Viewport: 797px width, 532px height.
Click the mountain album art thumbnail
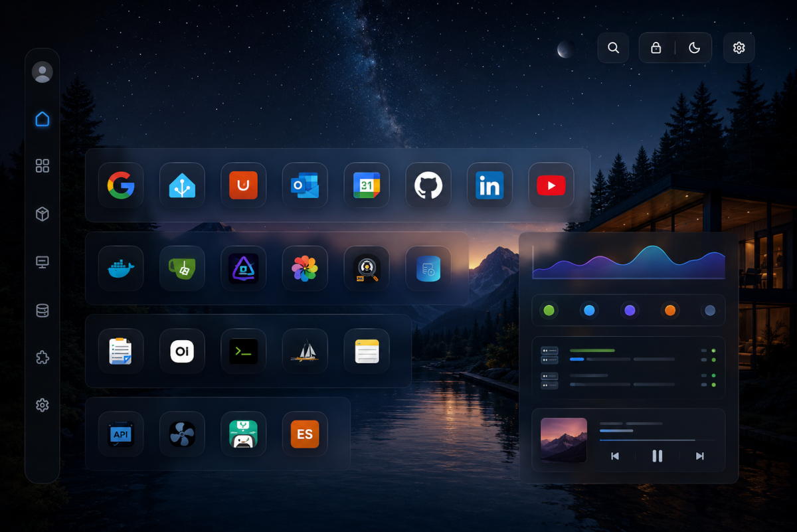[564, 440]
